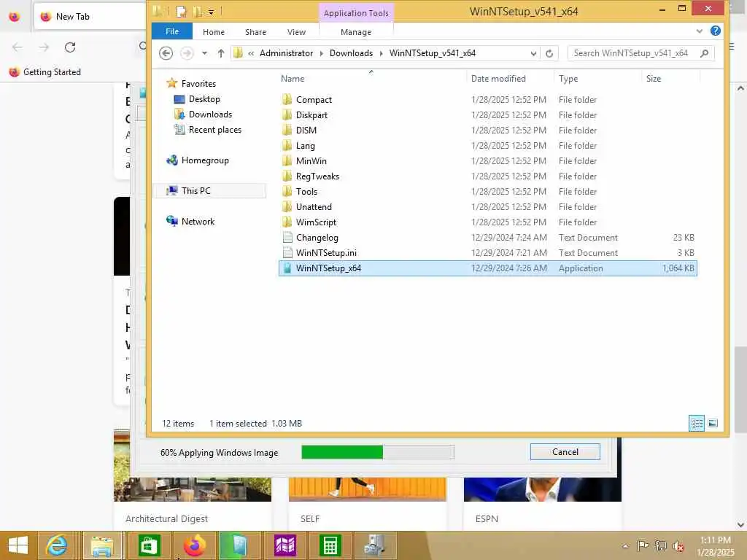Click WinNTSetup_v541_x64 in the address breadcrumb

(432, 52)
